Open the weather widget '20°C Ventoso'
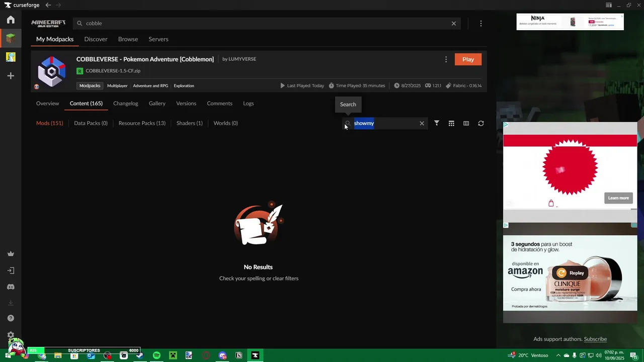Image resolution: width=644 pixels, height=362 pixels. click(528, 355)
